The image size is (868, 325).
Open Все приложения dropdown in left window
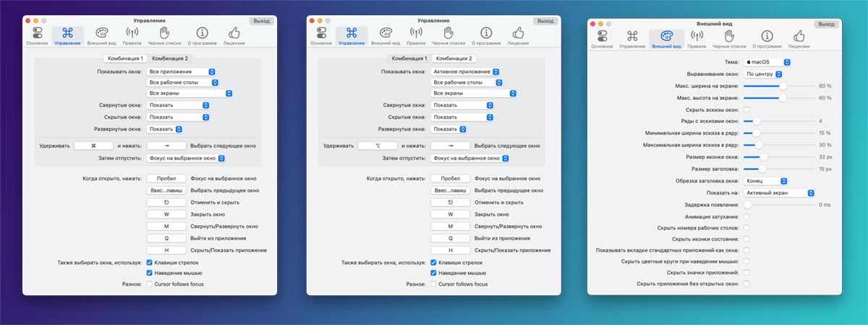point(181,72)
